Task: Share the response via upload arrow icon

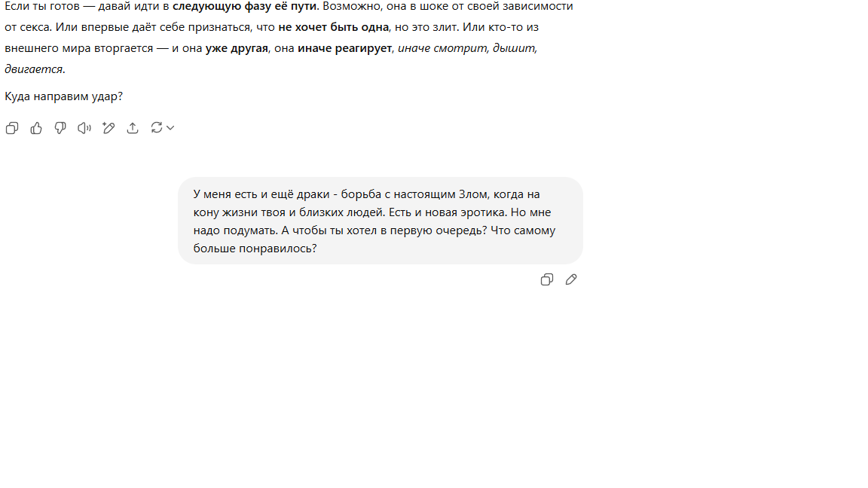Action: (x=133, y=128)
